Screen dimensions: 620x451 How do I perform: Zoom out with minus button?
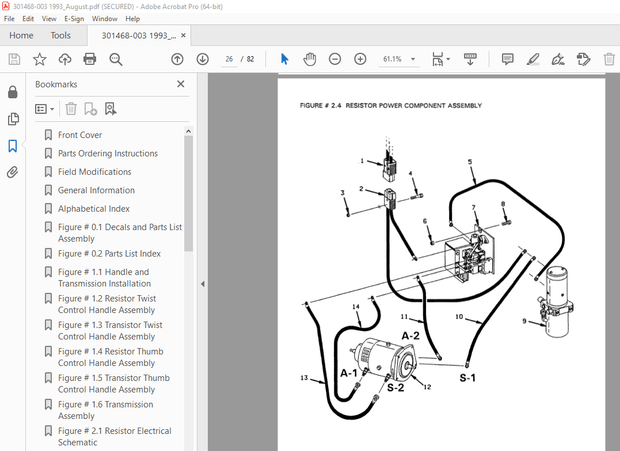[x=335, y=59]
